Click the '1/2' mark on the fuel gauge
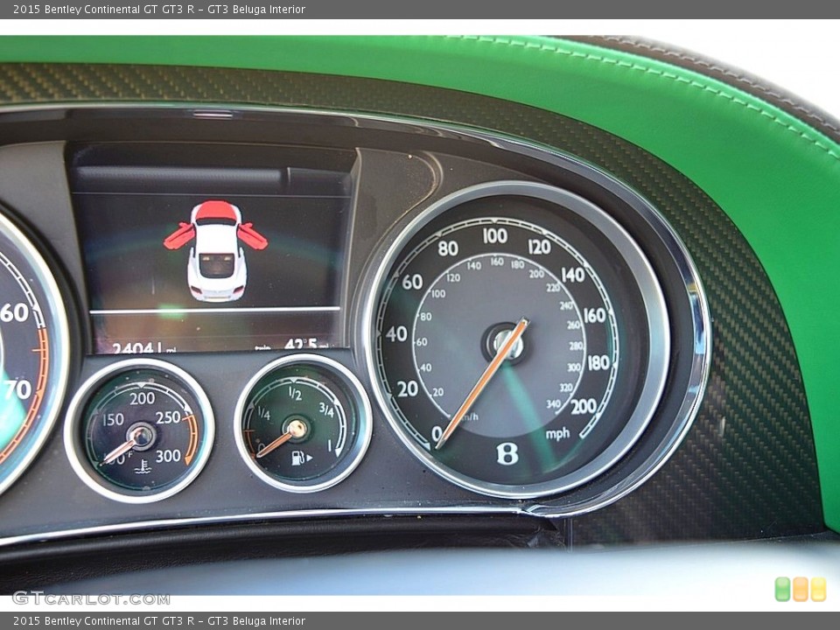This screenshot has width=840, height=630. click(295, 394)
